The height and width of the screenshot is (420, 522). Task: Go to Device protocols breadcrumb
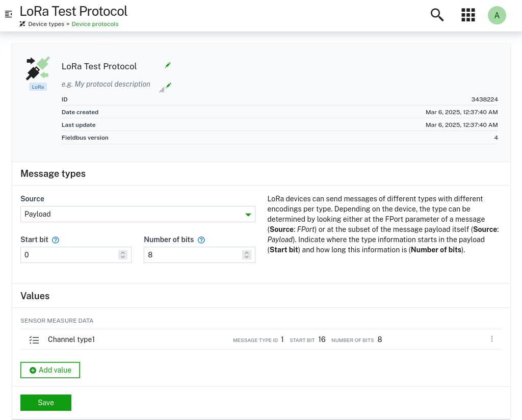tap(95, 24)
